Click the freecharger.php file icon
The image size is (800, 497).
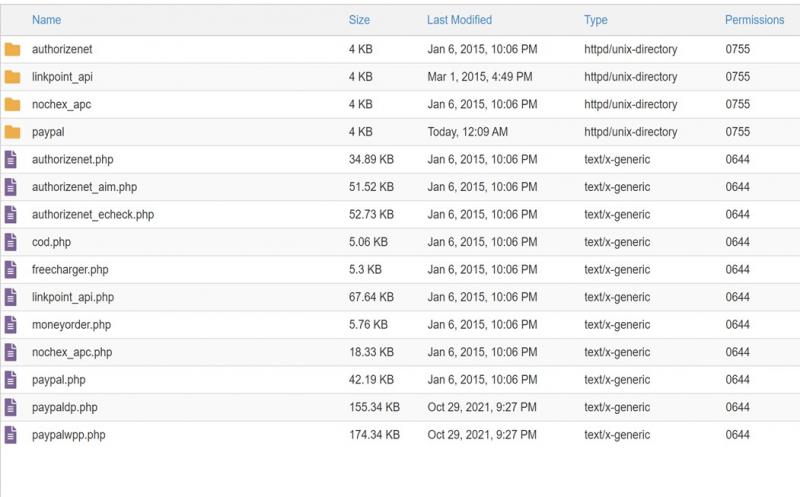11,270
